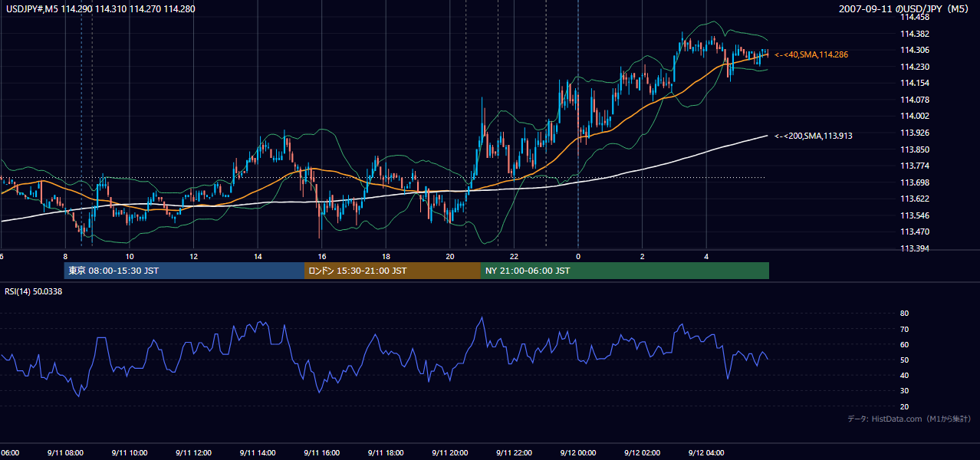This screenshot has width=980, height=460.
Task: Click the 9/11 18:00 time axis label
Action: coord(386,453)
